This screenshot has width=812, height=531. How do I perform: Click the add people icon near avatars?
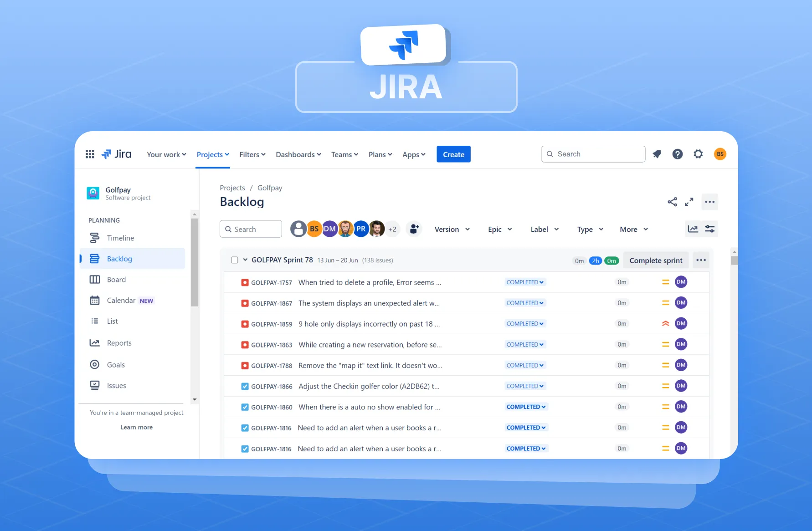pyautogui.click(x=414, y=229)
